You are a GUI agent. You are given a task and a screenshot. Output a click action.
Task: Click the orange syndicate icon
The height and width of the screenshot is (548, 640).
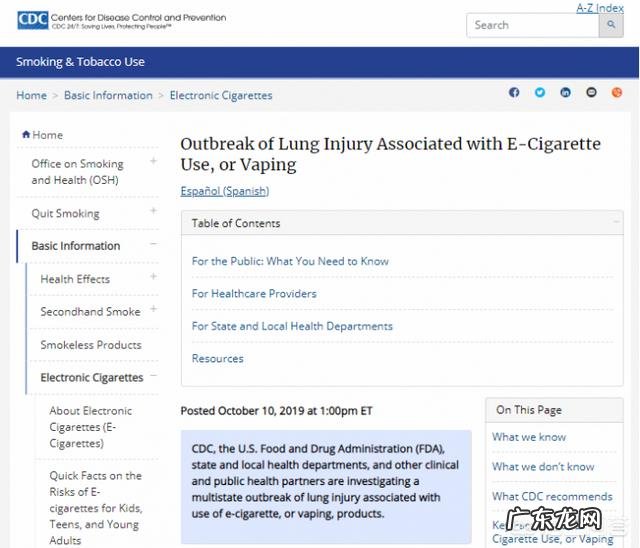(617, 93)
